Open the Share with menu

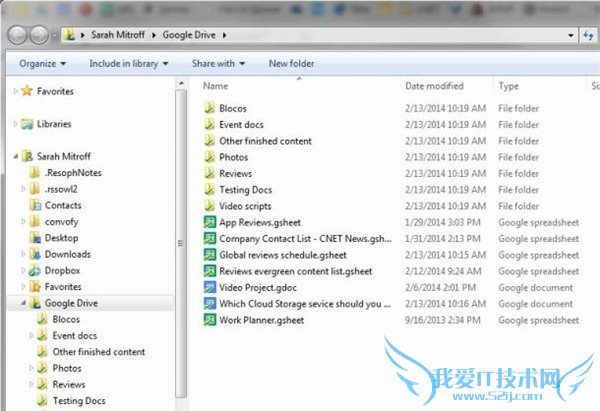tap(218, 64)
